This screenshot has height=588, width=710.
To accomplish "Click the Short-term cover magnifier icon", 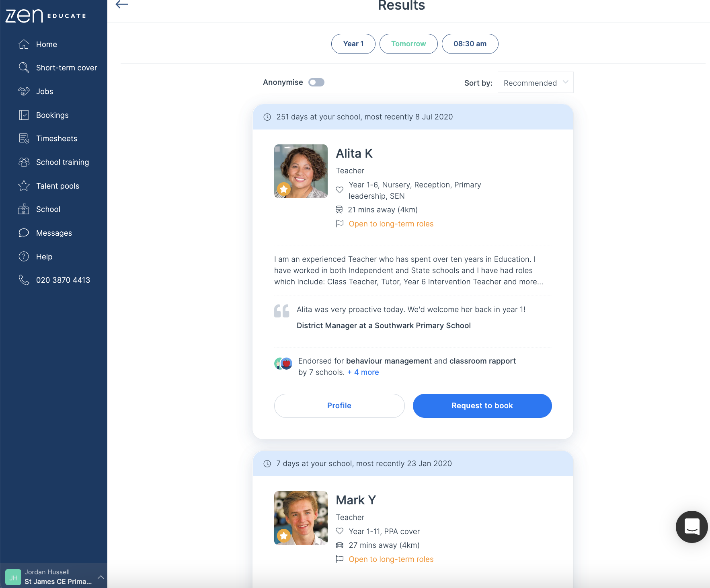I will pyautogui.click(x=24, y=68).
